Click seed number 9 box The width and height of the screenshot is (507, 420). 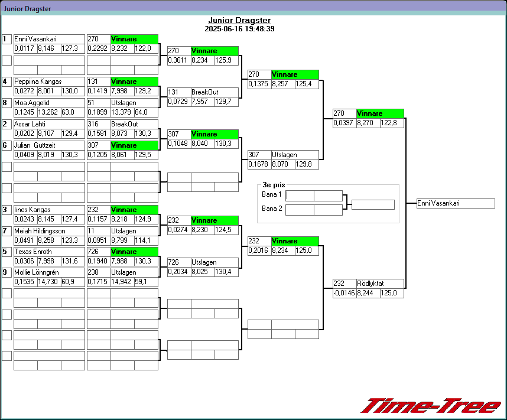pyautogui.click(x=6, y=272)
